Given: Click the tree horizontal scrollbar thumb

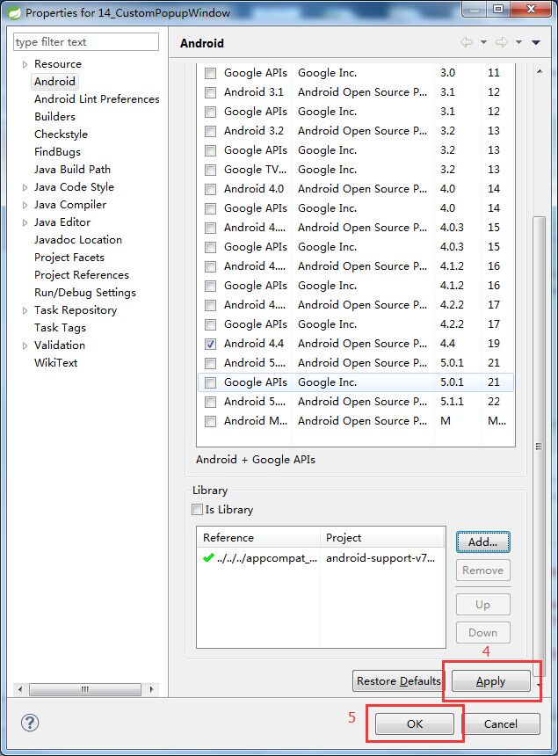Looking at the screenshot, I should click(85, 689).
